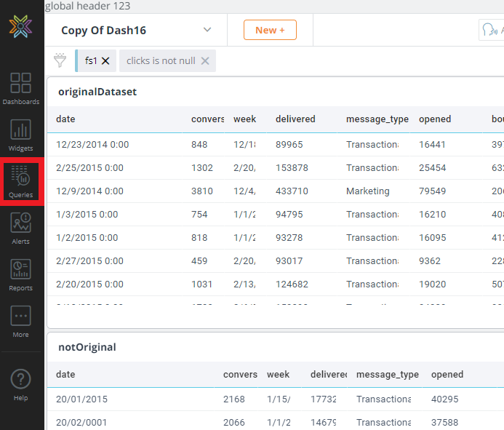The height and width of the screenshot is (430, 504).
Task: Sort originalDataset by date column header
Action: [x=65, y=119]
